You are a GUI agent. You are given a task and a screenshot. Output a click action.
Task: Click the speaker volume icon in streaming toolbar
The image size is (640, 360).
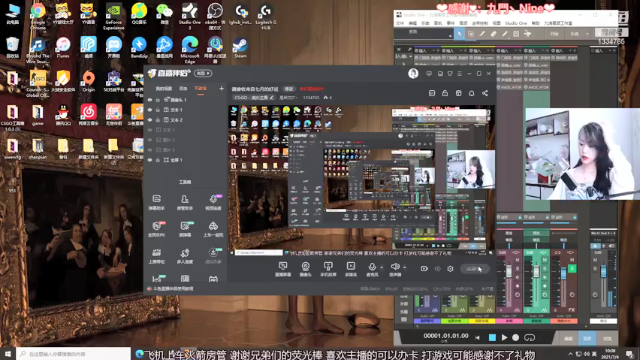coord(395,267)
